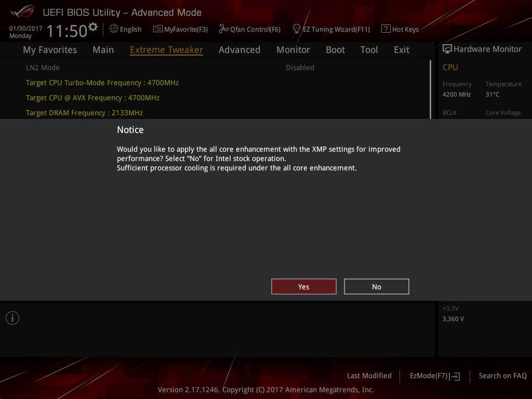This screenshot has height=399, width=532.
Task: Click the ROG logo icon
Action: (22, 11)
